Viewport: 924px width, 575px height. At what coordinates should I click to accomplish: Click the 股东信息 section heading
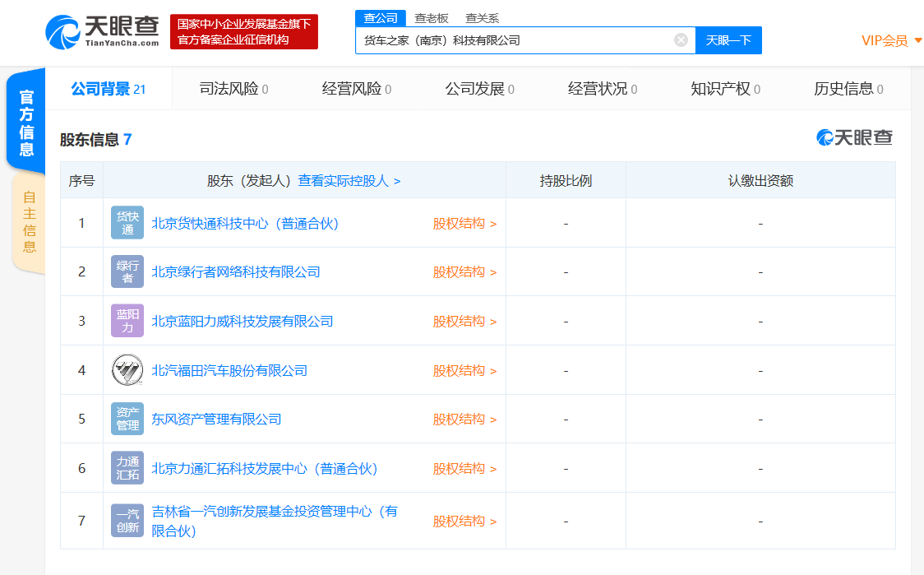[x=95, y=140]
